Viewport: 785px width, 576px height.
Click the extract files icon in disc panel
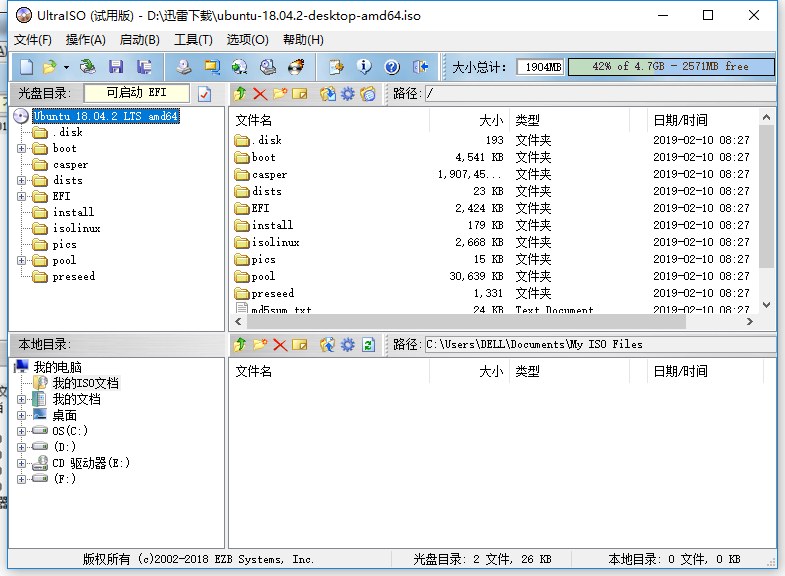click(x=328, y=94)
